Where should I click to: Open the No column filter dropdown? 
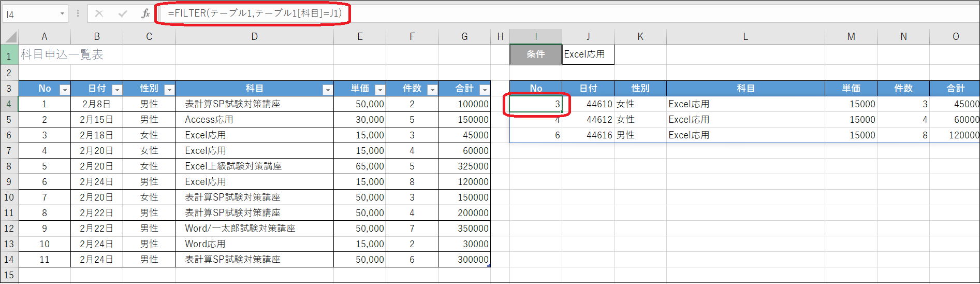click(x=65, y=90)
